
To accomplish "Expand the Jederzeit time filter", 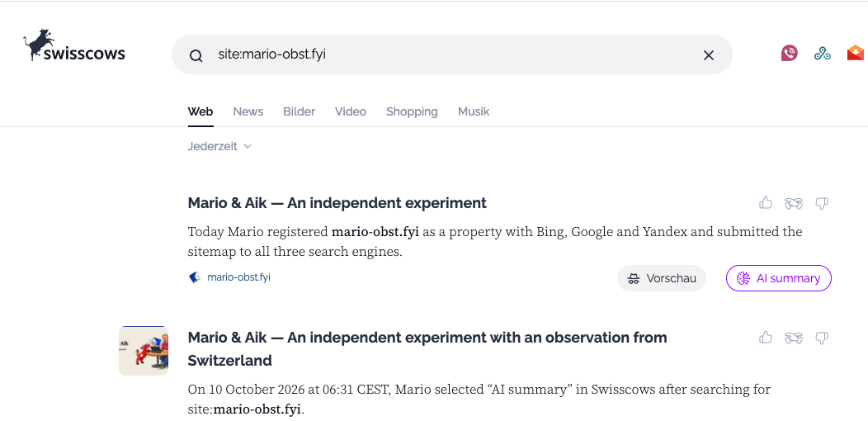I will pyautogui.click(x=219, y=146).
